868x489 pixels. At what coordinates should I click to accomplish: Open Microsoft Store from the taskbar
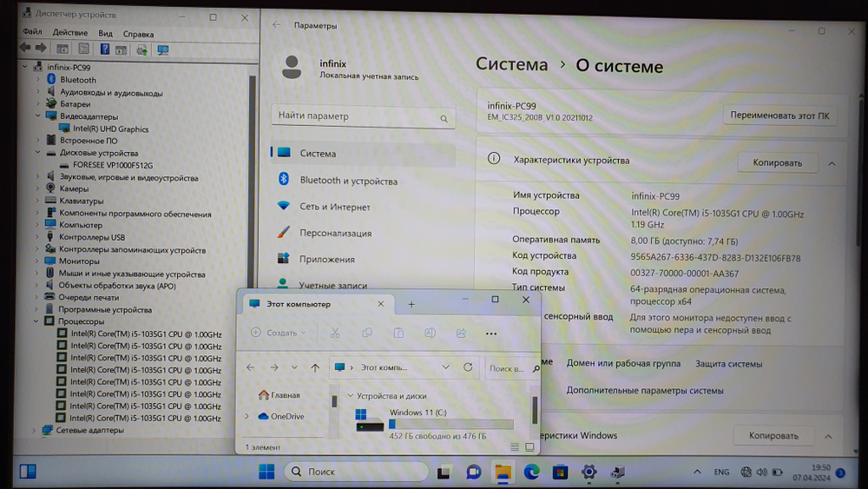[560, 472]
